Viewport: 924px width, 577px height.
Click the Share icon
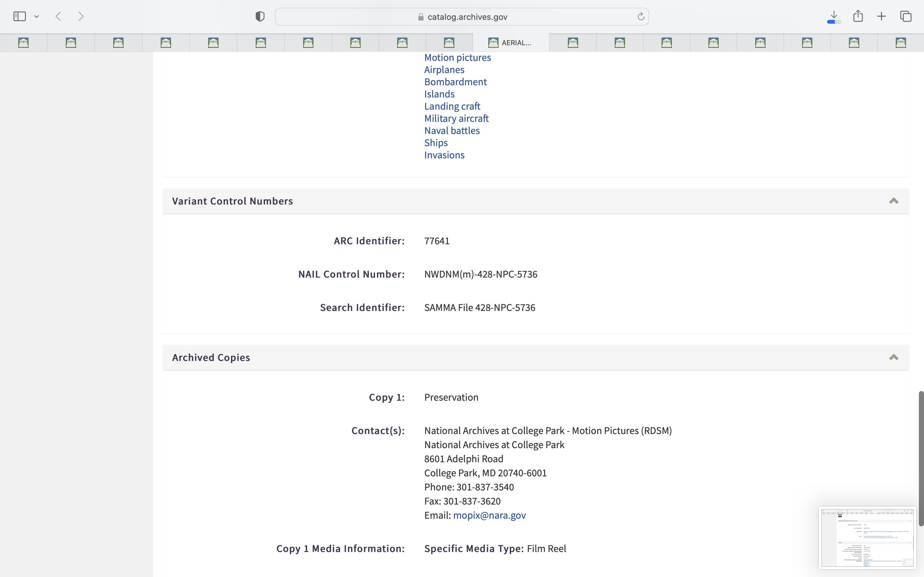pyautogui.click(x=858, y=16)
